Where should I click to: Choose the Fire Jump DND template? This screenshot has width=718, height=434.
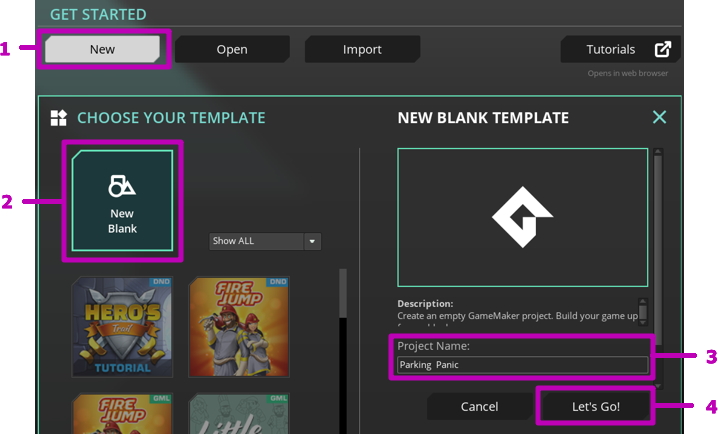tap(239, 327)
